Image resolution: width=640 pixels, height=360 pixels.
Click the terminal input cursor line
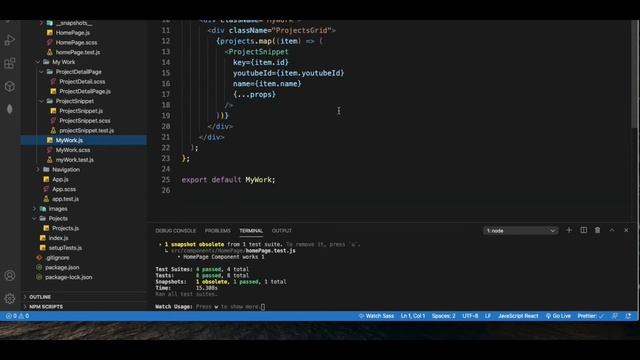click(210, 307)
